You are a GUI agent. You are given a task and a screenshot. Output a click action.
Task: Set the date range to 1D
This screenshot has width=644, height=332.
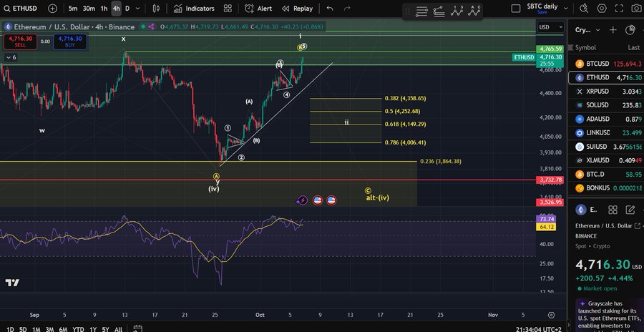tap(10, 329)
